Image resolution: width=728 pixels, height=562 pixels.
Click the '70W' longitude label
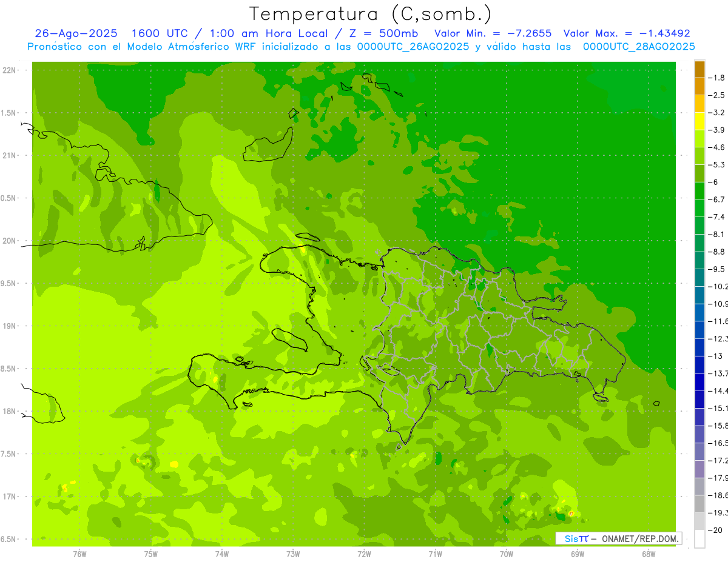tap(507, 554)
